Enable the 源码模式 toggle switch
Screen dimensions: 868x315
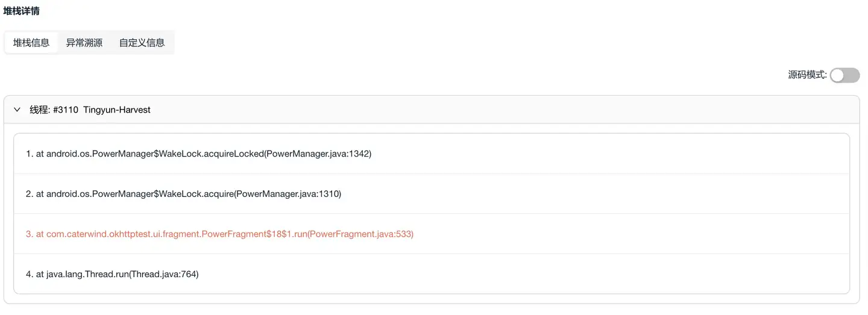[x=844, y=75]
